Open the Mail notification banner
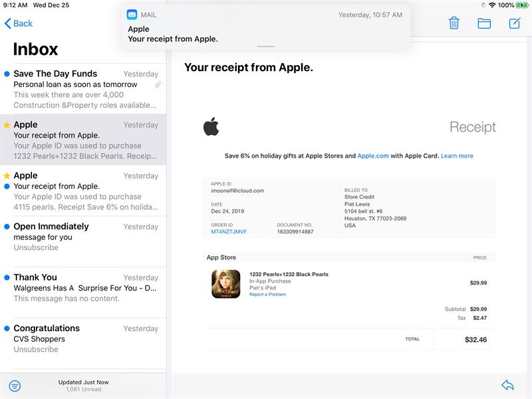 tap(265, 28)
